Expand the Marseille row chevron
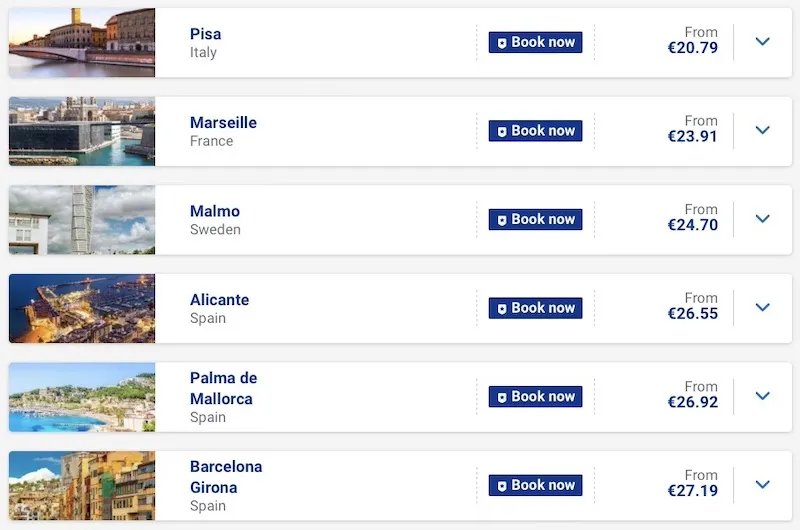The height and width of the screenshot is (530, 800). (763, 130)
